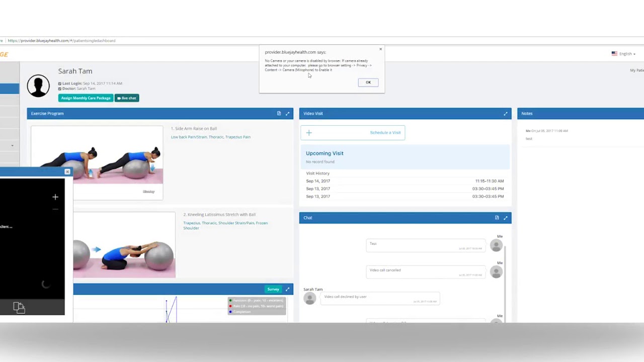Click Side Arm Raise on Ball title

pyautogui.click(x=194, y=129)
